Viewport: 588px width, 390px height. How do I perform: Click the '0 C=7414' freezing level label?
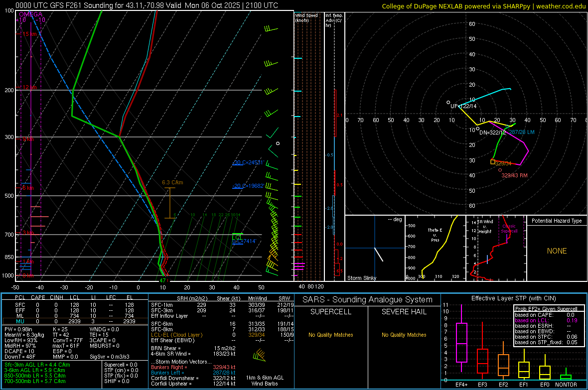244,241
